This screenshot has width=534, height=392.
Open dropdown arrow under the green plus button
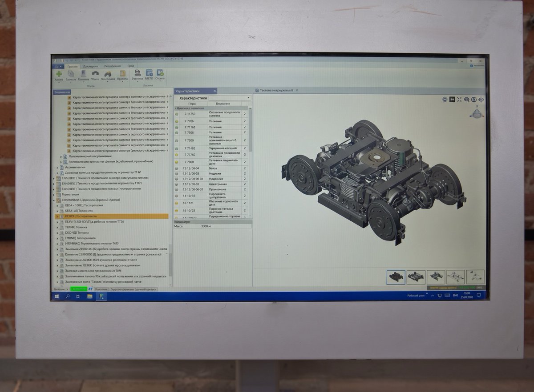tap(59, 82)
